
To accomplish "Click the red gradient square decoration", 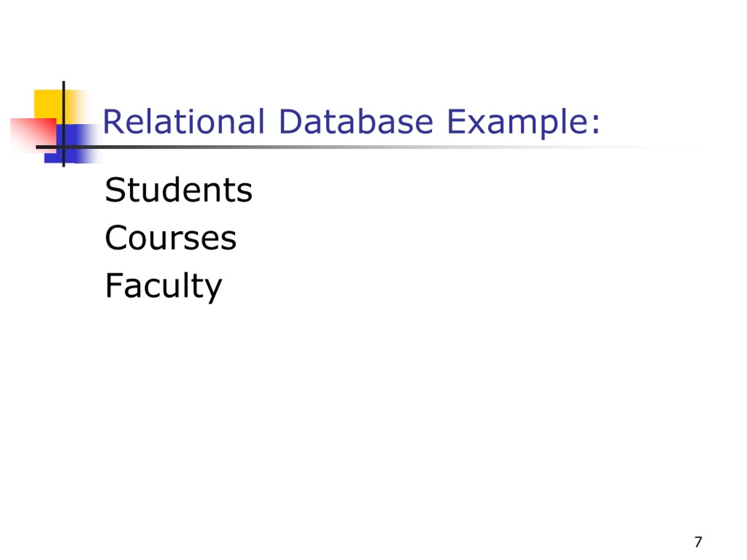I will pyautogui.click(x=33, y=135).
